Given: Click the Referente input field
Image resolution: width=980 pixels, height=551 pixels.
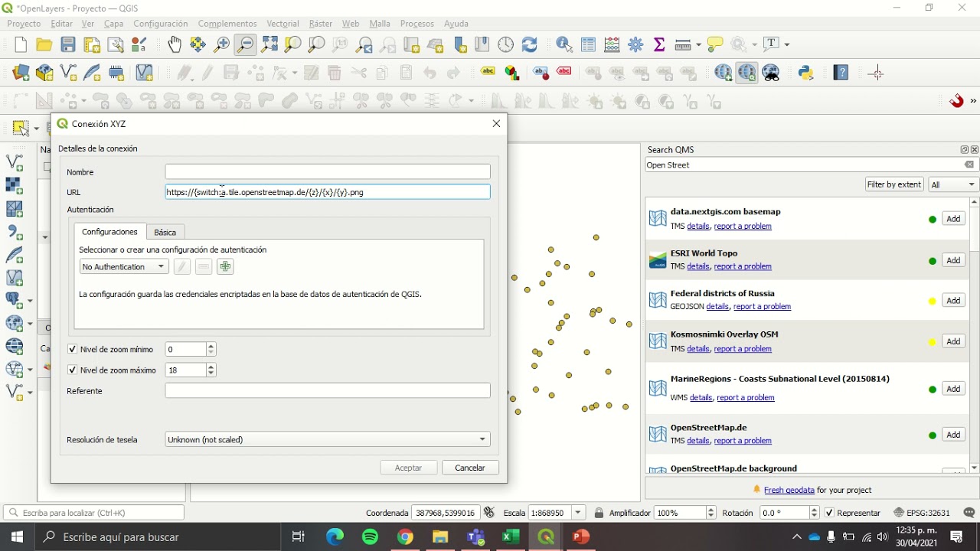Looking at the screenshot, I should point(328,390).
